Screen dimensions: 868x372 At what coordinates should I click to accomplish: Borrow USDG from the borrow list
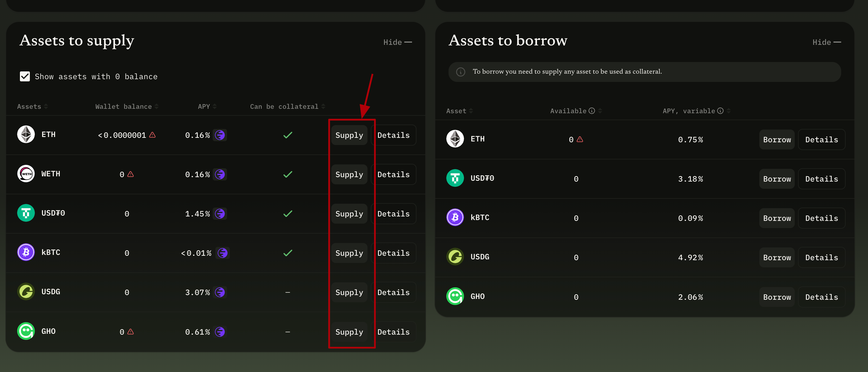coord(776,257)
